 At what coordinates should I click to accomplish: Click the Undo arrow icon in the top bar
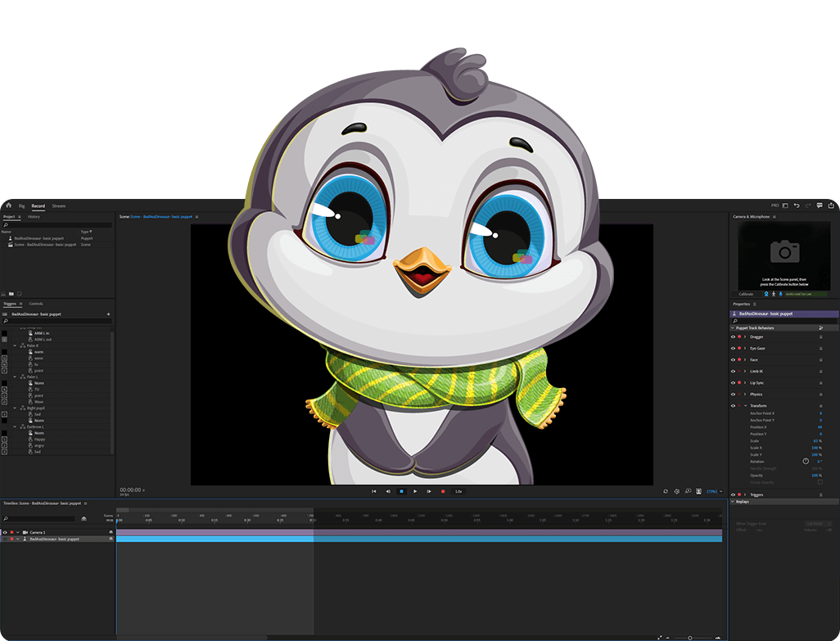pos(797,205)
